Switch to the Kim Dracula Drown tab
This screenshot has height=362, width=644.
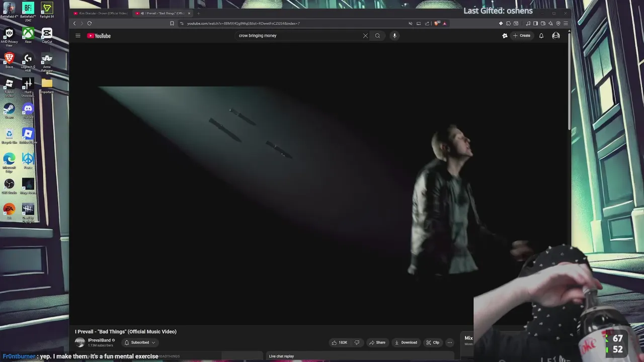pos(101,14)
